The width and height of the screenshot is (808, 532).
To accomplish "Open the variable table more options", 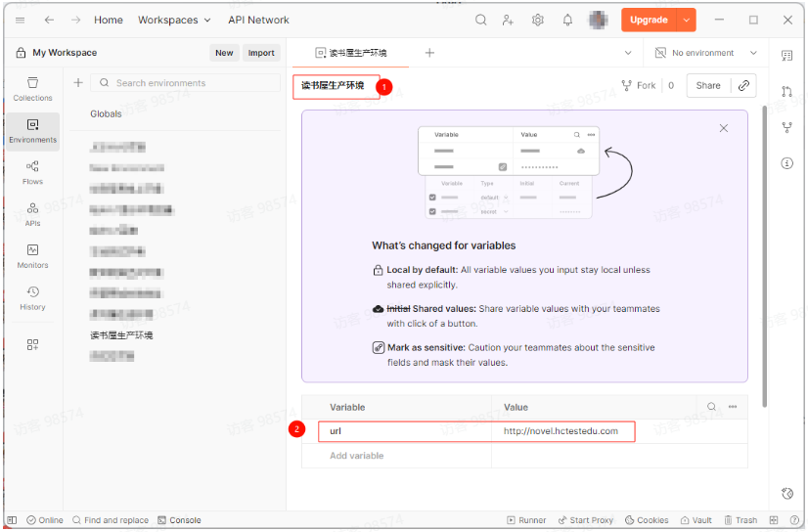I will (x=733, y=407).
